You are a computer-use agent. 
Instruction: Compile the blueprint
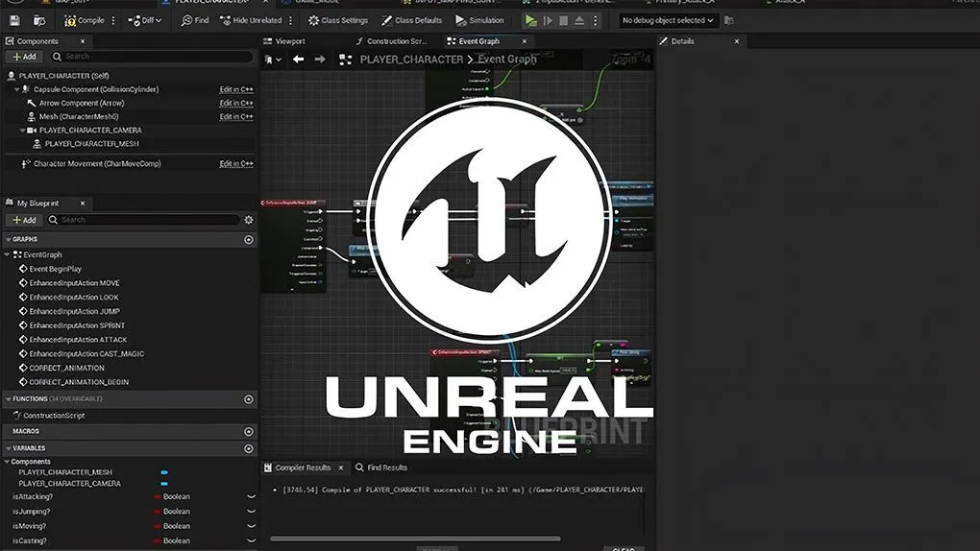point(85,20)
